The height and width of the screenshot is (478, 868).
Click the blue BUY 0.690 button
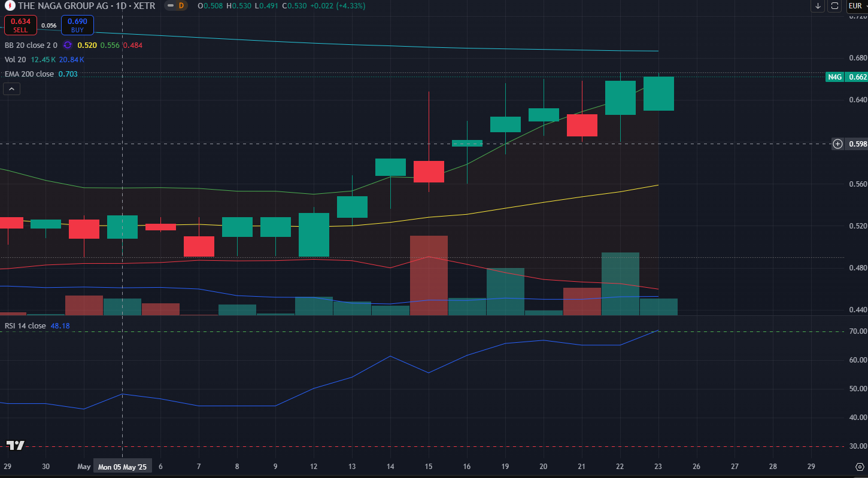pyautogui.click(x=77, y=25)
